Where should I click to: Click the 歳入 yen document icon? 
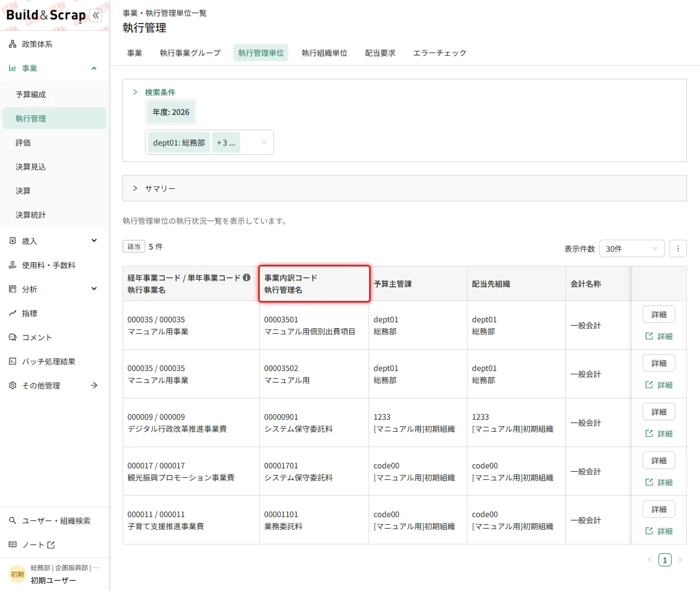pyautogui.click(x=13, y=241)
